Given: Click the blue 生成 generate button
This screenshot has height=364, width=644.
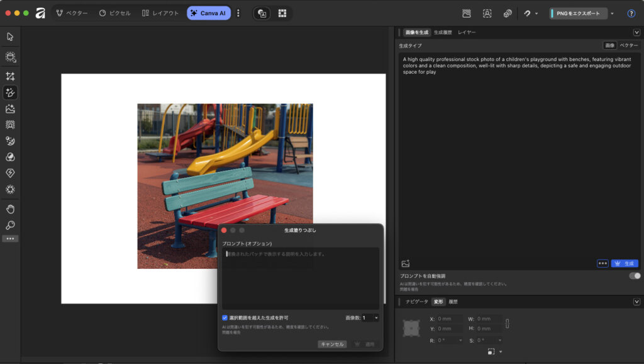Looking at the screenshot, I should (x=625, y=263).
